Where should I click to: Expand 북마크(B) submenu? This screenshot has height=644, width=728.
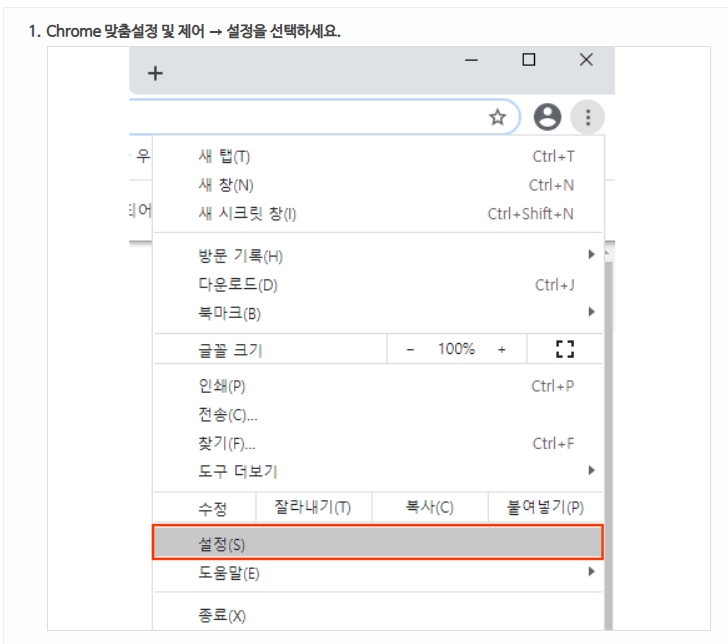click(378, 313)
